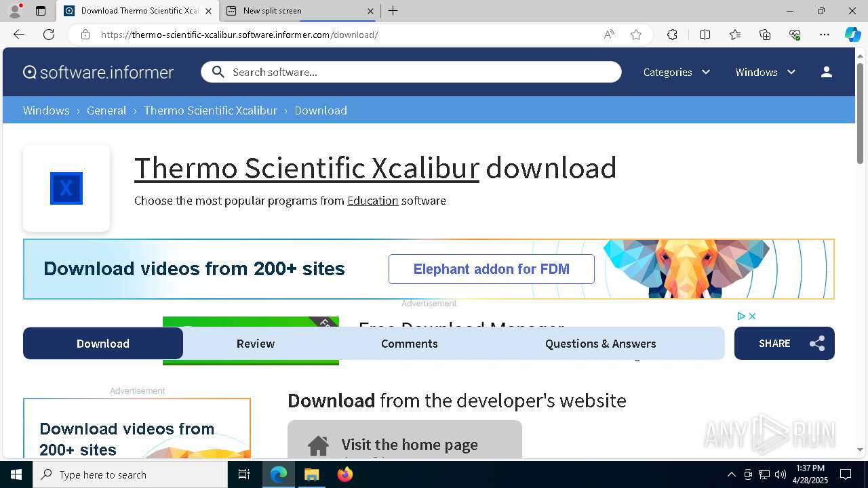Viewport: 868px width, 488px height.
Task: Click the page vertical scrollbar thumb
Action: click(x=861, y=112)
